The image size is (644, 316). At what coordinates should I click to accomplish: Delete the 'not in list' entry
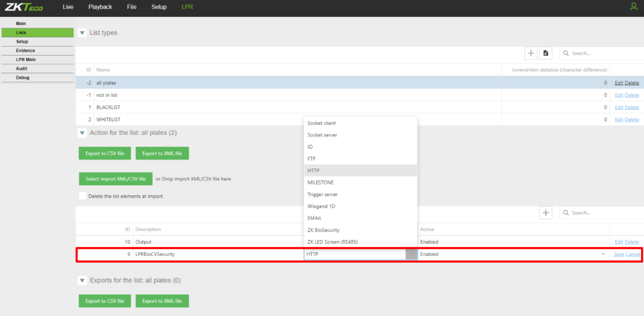click(632, 95)
